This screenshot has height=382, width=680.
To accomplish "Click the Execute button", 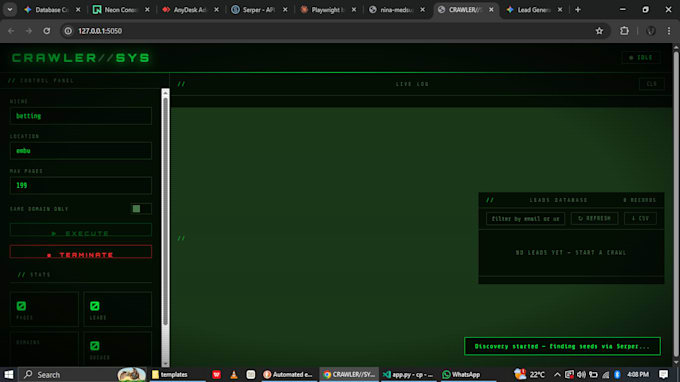I will coord(81,230).
